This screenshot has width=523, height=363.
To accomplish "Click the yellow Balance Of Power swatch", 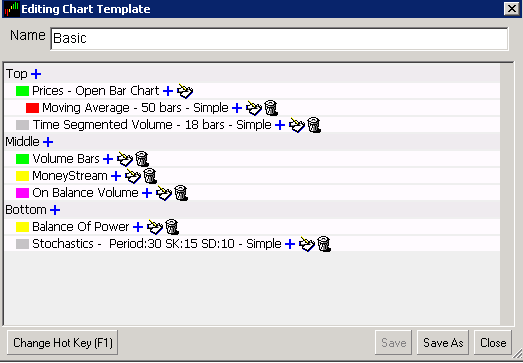I will [x=22, y=227].
